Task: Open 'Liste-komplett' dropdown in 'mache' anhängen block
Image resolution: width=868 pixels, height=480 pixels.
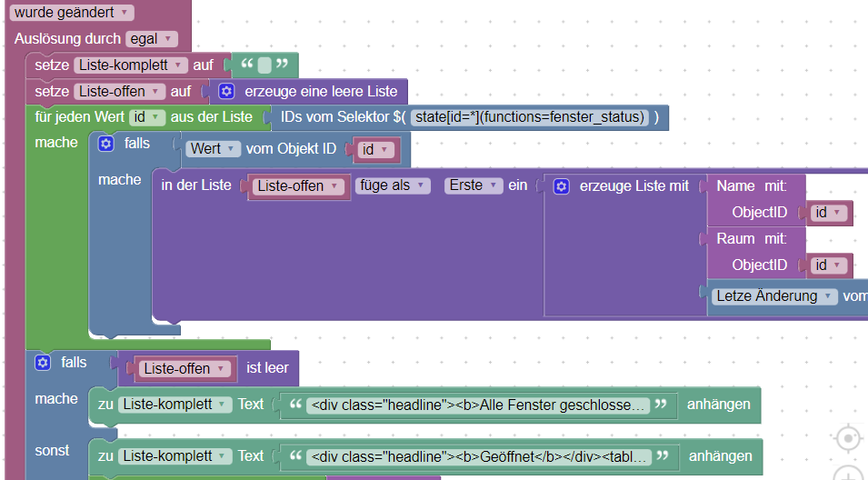Action: coord(175,405)
